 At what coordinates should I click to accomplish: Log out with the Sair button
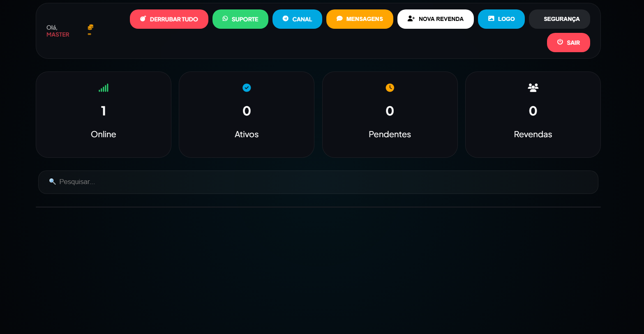click(x=568, y=43)
